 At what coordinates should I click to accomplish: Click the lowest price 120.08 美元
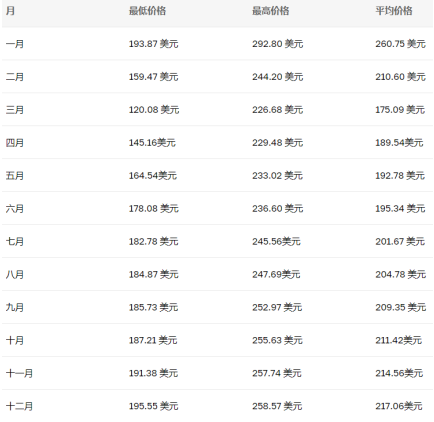(154, 110)
